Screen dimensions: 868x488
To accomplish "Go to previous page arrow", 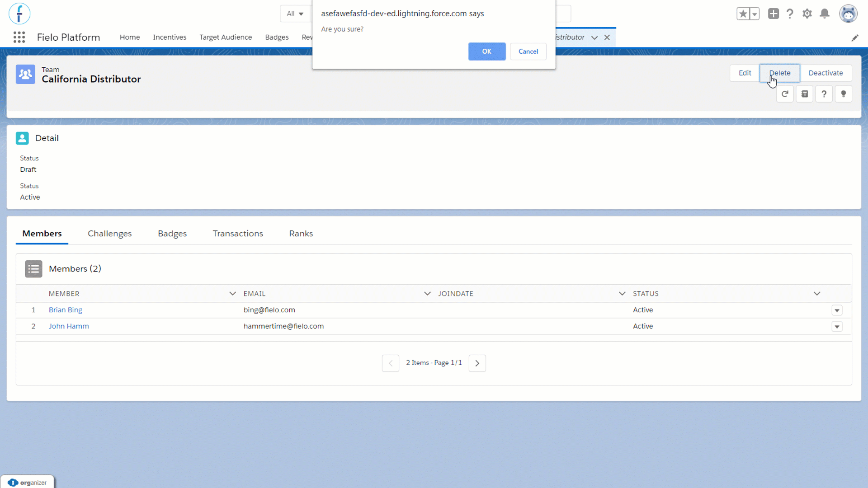I will 391,363.
